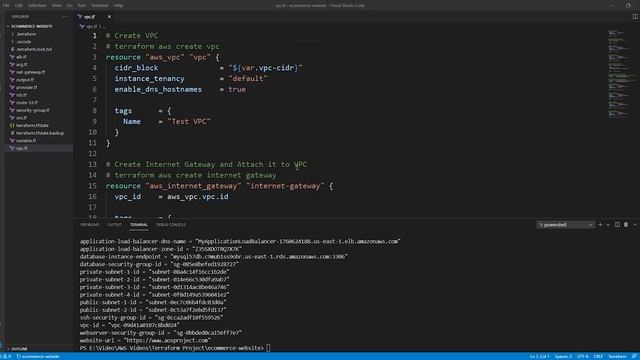Kill terminal with the trash icon
This screenshot has width=640, height=360.
626,225
